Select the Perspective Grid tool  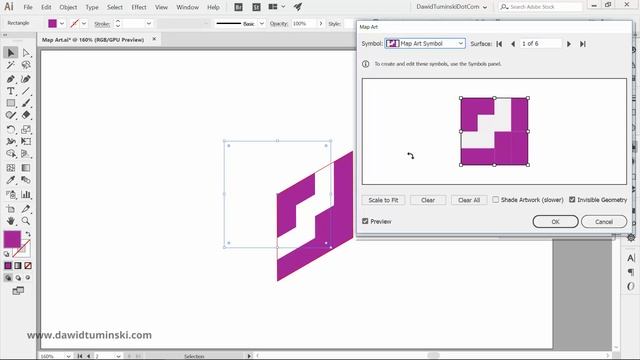coord(26,154)
